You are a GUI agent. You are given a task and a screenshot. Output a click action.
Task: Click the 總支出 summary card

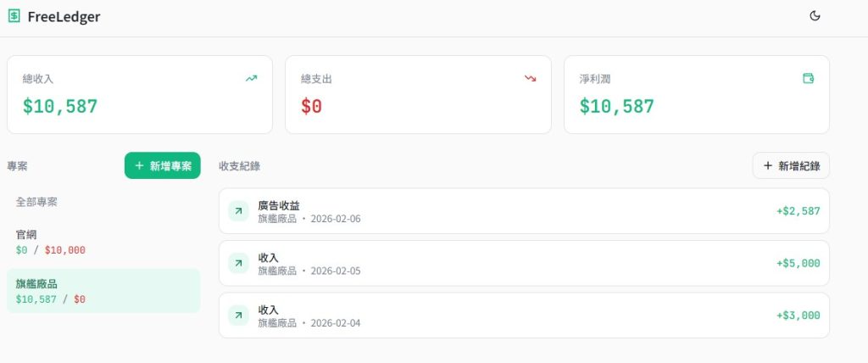418,94
